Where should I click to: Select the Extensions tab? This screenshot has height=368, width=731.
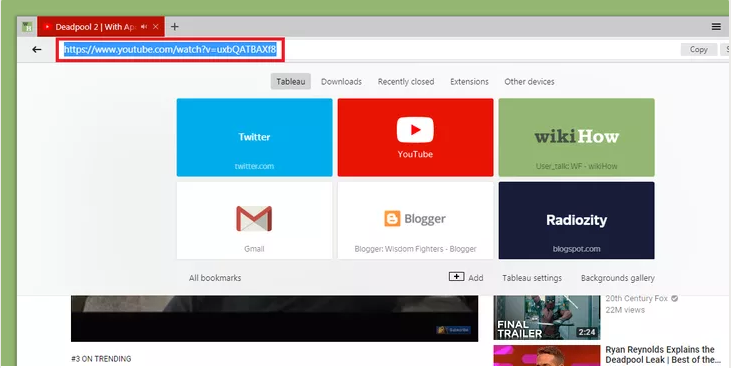(x=469, y=82)
